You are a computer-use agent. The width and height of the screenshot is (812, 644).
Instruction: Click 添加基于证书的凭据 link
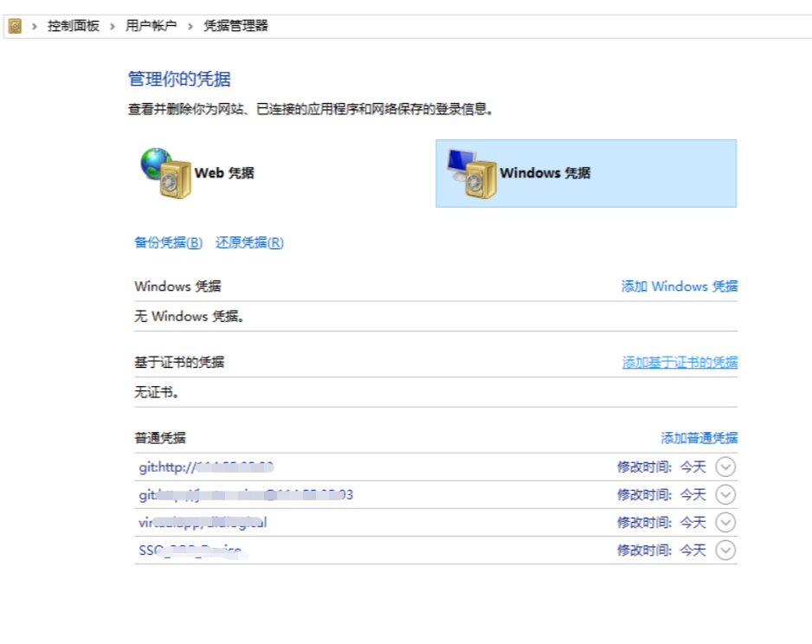click(x=680, y=363)
